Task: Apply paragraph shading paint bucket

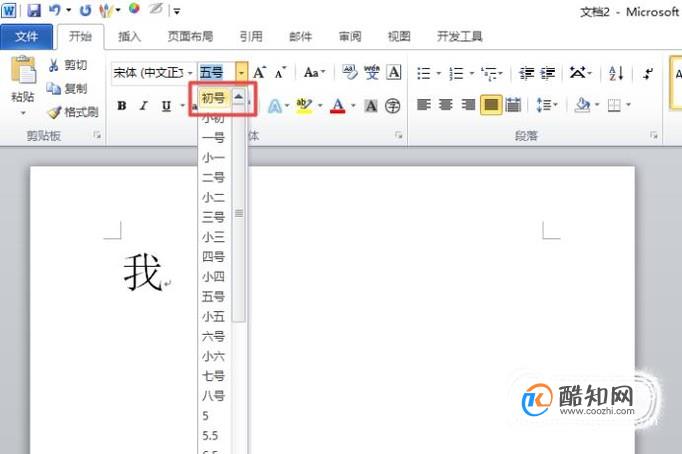Action: coord(582,105)
